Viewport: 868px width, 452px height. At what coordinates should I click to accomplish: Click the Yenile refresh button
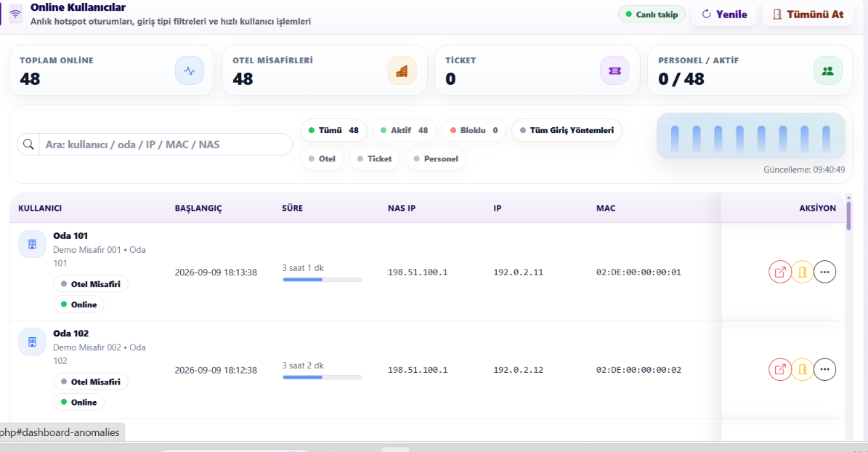(x=725, y=15)
